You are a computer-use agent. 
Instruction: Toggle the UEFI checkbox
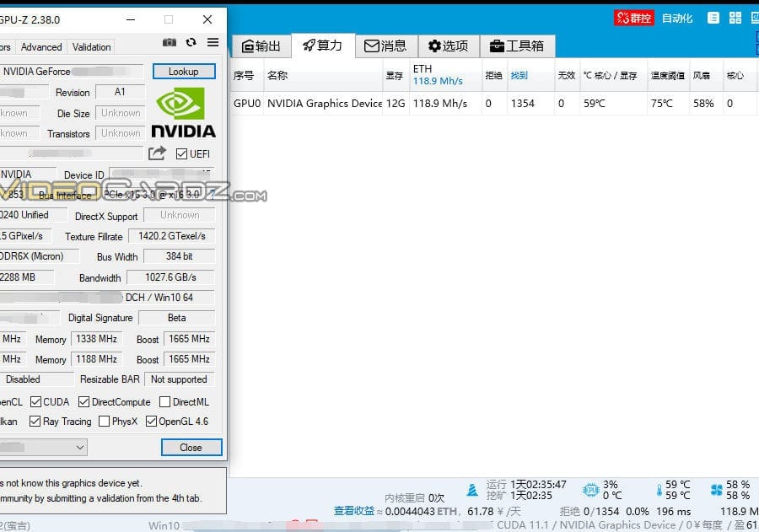181,154
